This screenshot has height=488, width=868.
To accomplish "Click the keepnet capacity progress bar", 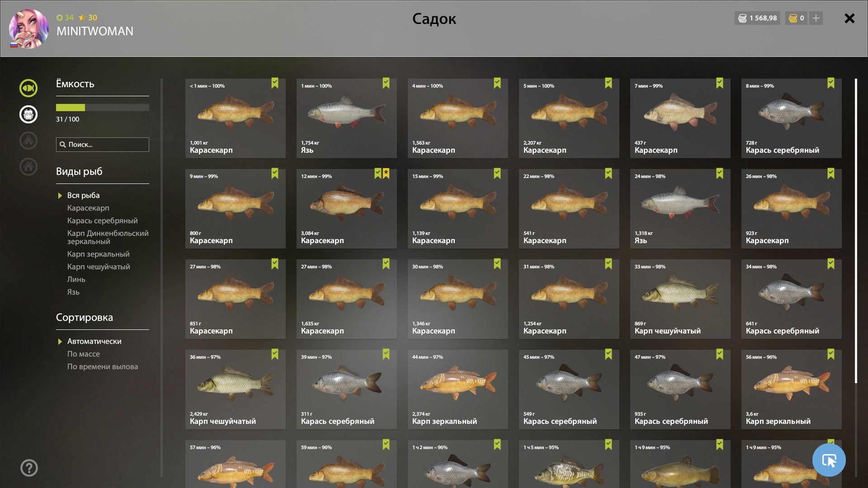I will pos(103,108).
